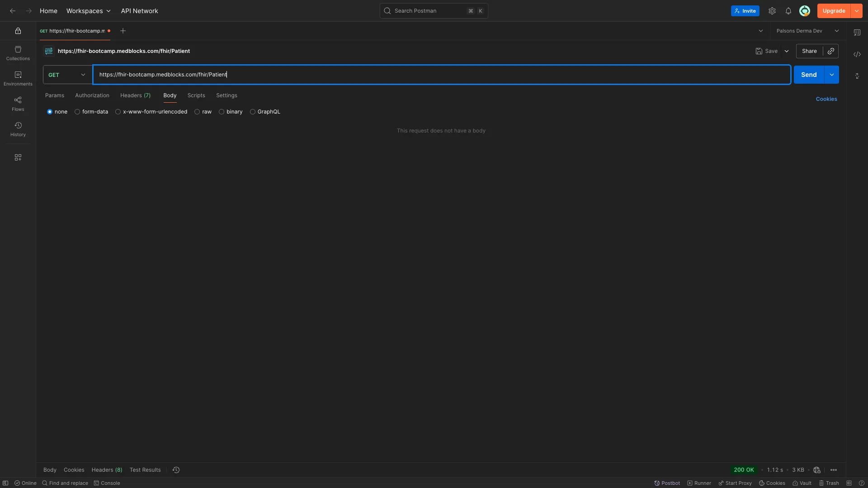Viewport: 868px width, 488px height.
Task: Open the Vault from the status bar
Action: 802,483
